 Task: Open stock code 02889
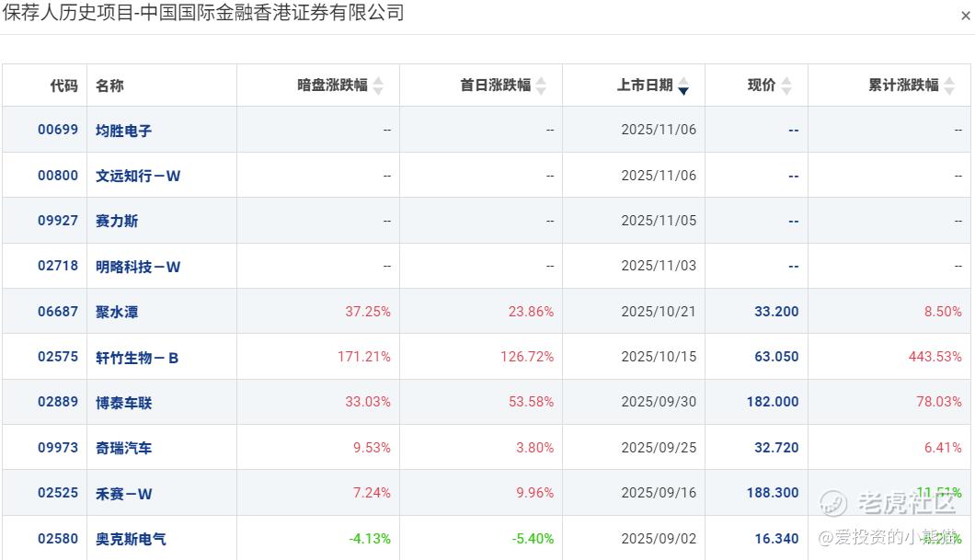coord(58,402)
